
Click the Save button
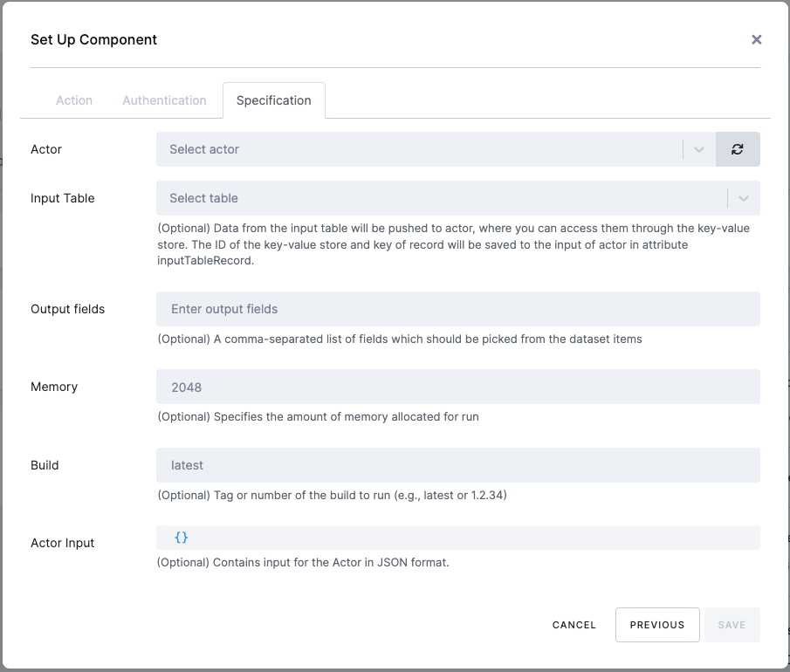pos(732,625)
